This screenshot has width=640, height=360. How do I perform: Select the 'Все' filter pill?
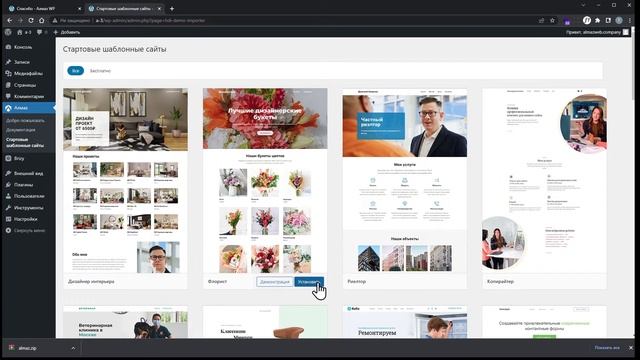76,71
